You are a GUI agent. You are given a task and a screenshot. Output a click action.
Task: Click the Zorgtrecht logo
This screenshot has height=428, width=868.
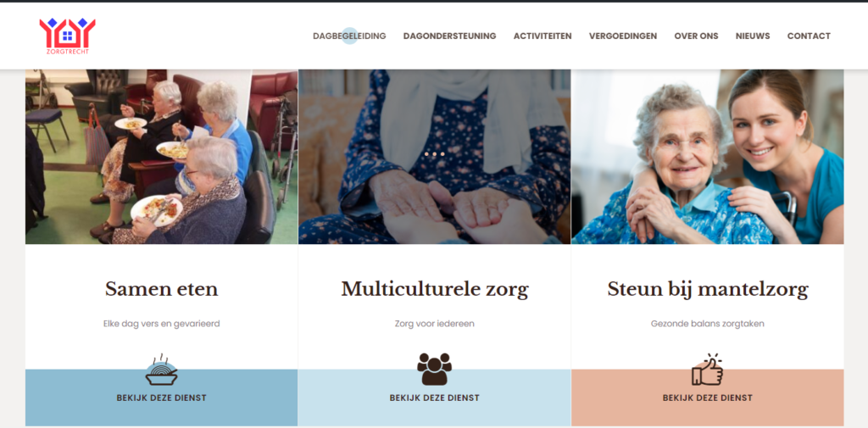pos(67,36)
